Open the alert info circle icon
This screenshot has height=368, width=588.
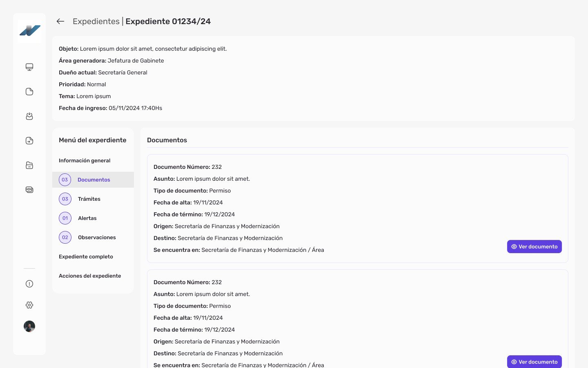(x=29, y=284)
